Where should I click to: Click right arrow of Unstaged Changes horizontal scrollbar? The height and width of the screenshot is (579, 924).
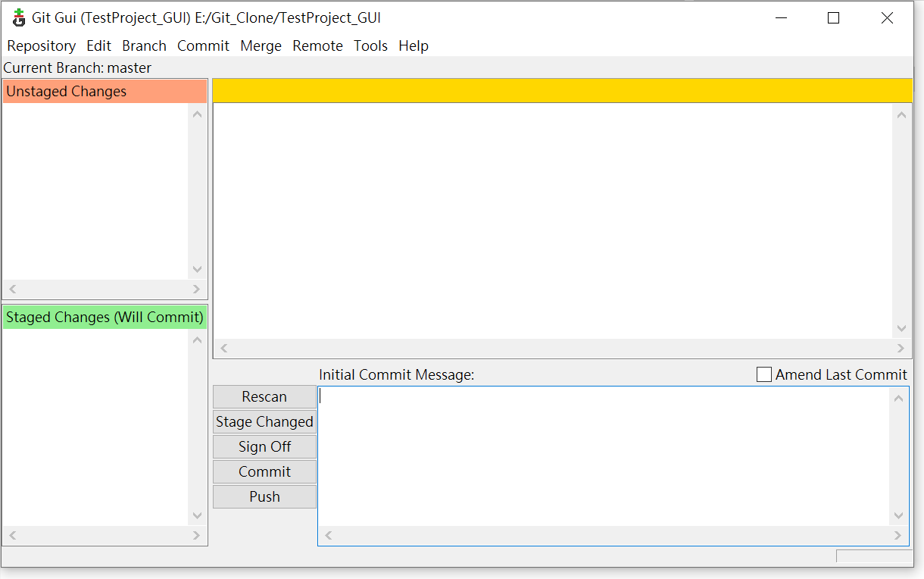(196, 289)
